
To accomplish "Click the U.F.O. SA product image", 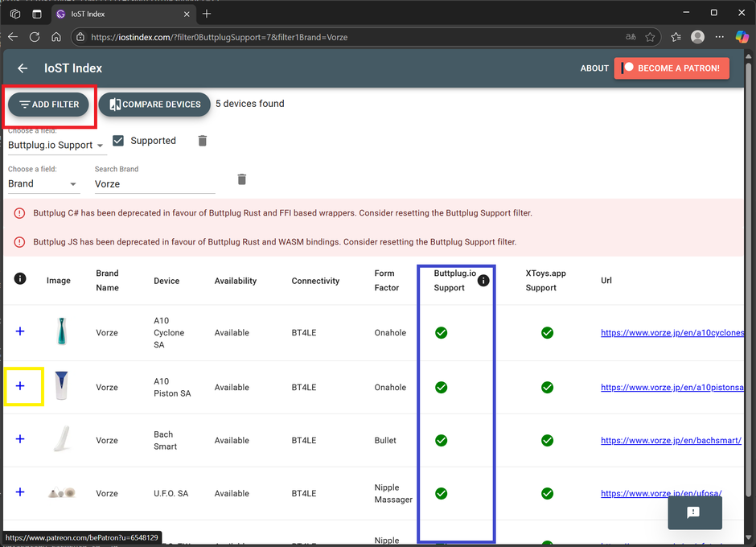I will (62, 492).
